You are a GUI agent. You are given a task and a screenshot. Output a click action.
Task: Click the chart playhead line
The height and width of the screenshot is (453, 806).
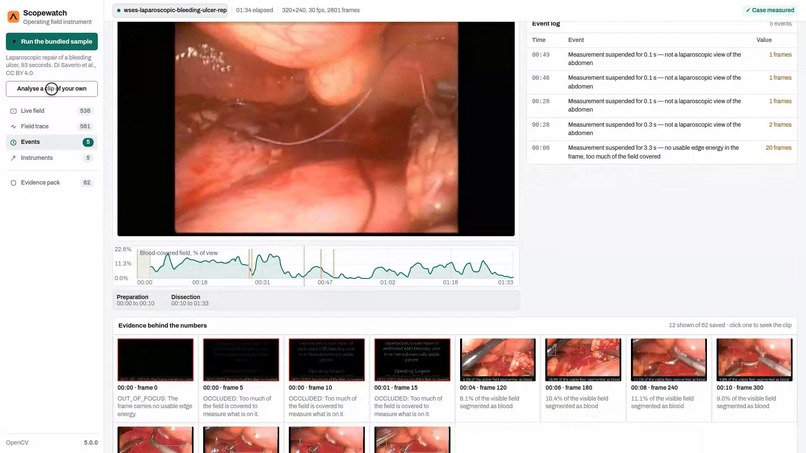point(304,266)
